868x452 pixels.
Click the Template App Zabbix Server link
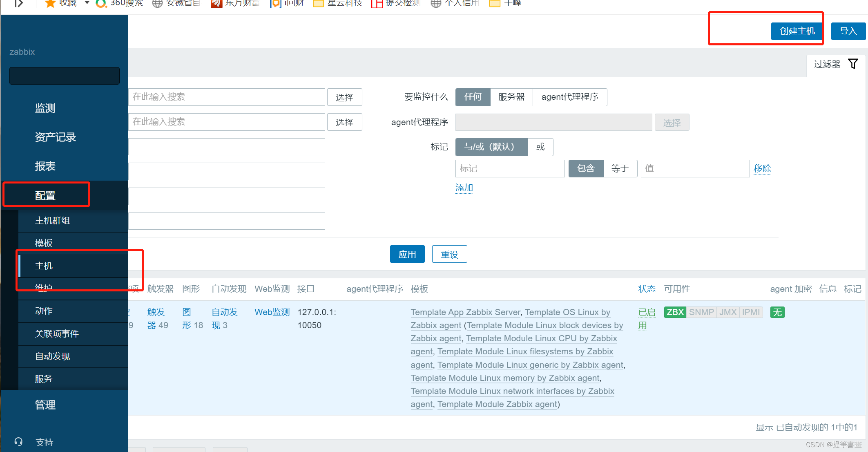coord(465,312)
